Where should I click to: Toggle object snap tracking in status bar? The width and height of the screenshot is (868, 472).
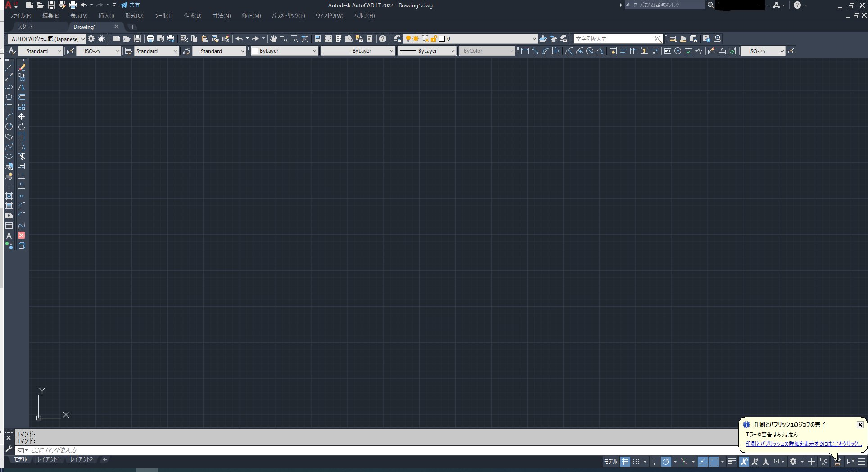[x=702, y=462]
